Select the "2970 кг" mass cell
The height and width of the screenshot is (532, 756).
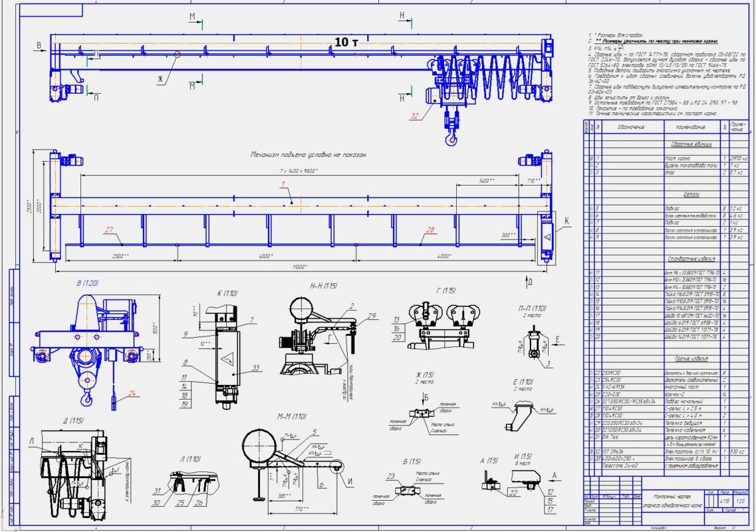point(739,158)
